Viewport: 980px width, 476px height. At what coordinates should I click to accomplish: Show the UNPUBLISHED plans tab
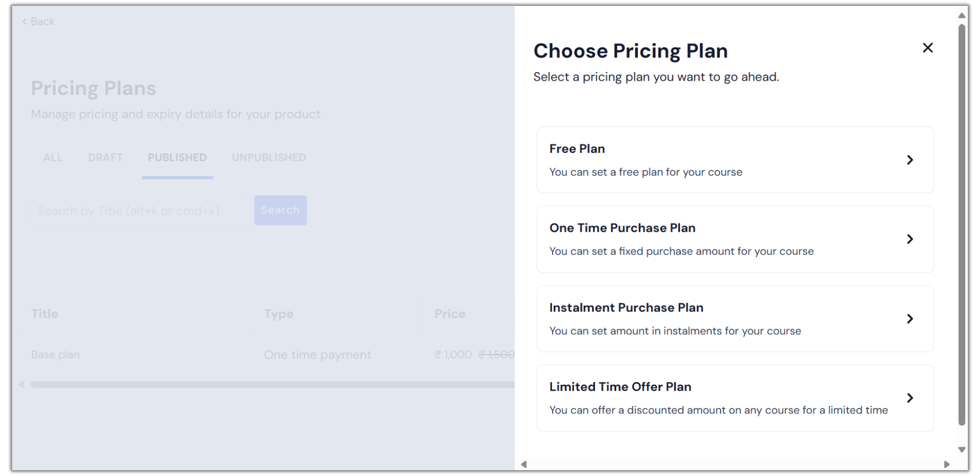click(268, 158)
